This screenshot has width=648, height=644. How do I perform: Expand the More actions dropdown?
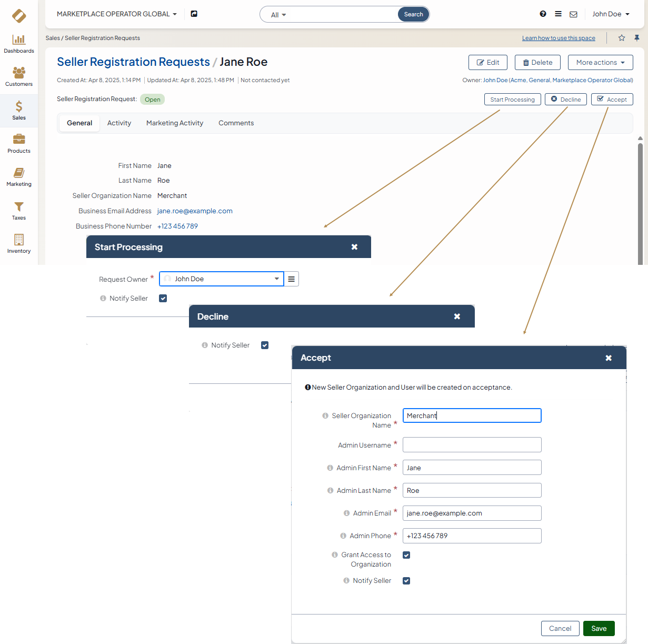pyautogui.click(x=600, y=62)
